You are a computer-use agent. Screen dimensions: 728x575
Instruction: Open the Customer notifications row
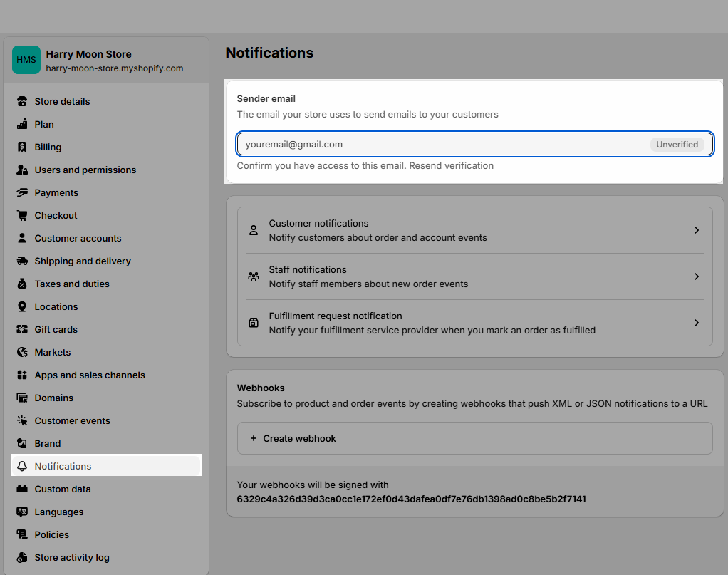pyautogui.click(x=475, y=230)
